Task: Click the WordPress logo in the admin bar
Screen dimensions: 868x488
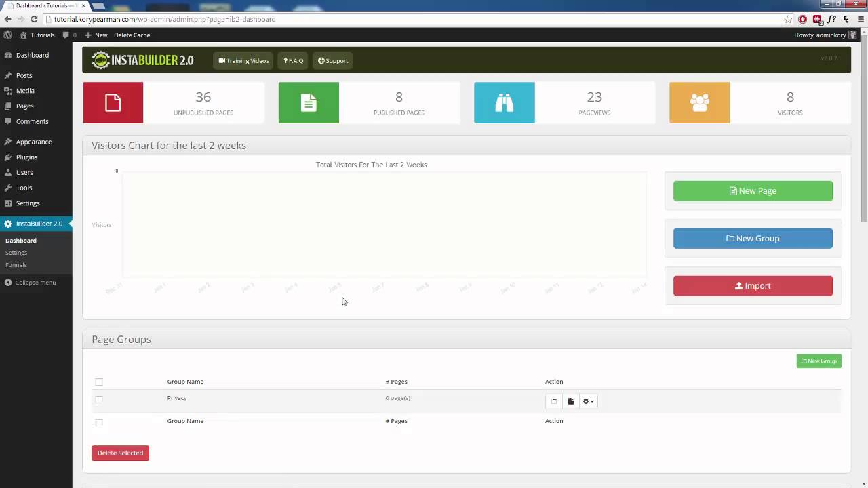Action: (x=8, y=35)
